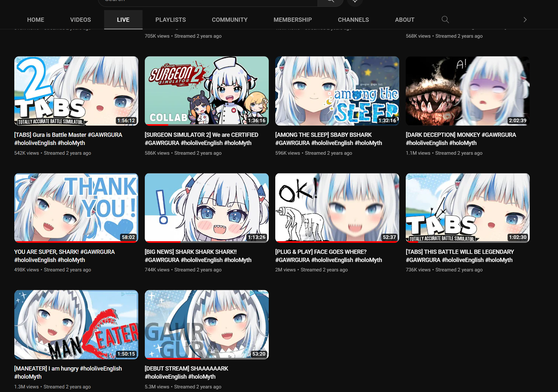Switch to the VIDEOS tab

[x=81, y=20]
